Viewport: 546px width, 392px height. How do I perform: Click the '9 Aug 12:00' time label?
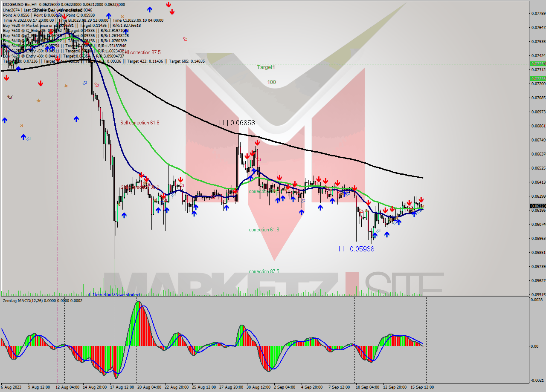point(40,387)
